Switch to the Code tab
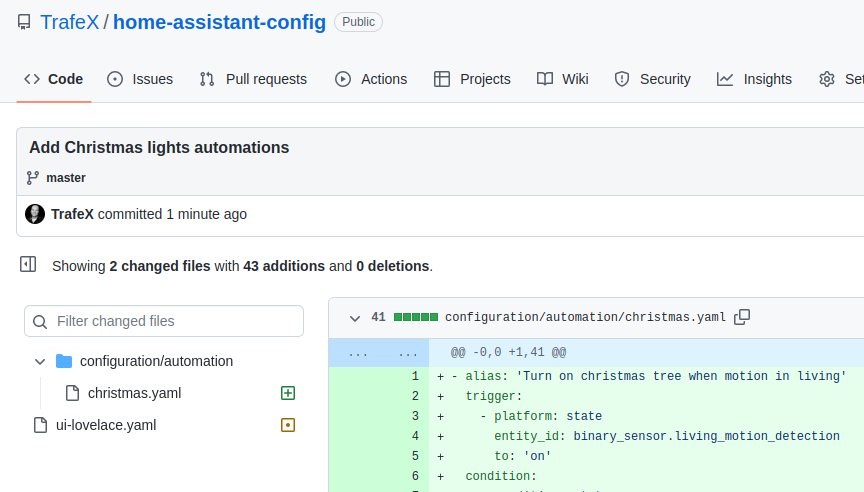The image size is (864, 492). point(53,79)
